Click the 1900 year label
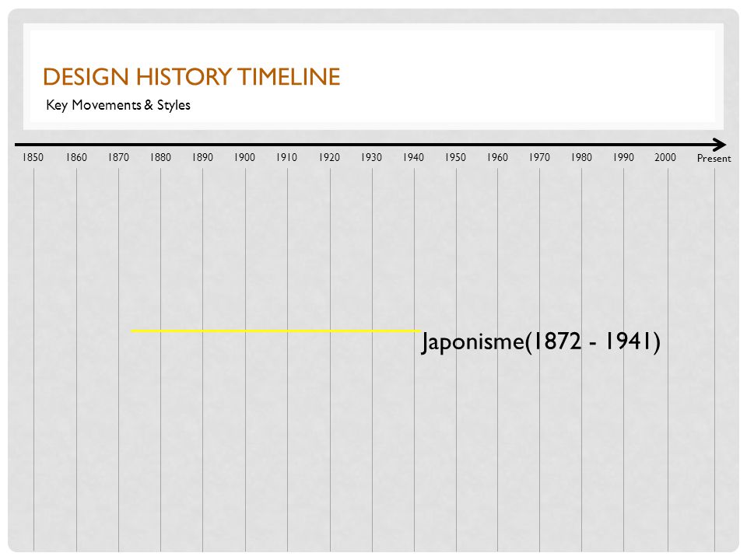The image size is (747, 560). (244, 158)
